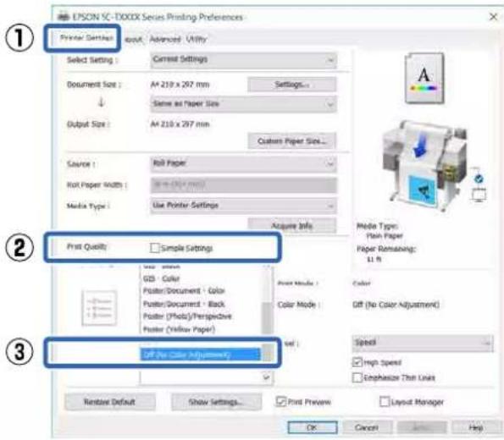The height and width of the screenshot is (440, 504).
Task: Click the Custom Paper Size button
Action: [x=292, y=141]
